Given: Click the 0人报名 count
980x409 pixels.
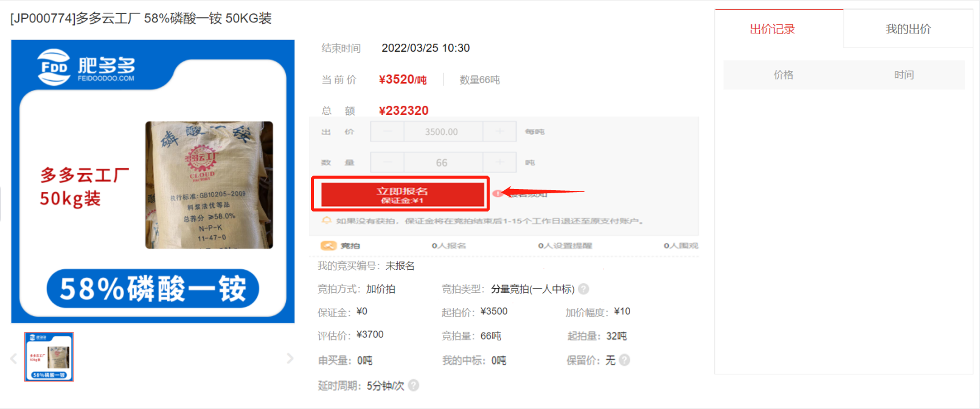Looking at the screenshot, I should pyautogui.click(x=449, y=246).
